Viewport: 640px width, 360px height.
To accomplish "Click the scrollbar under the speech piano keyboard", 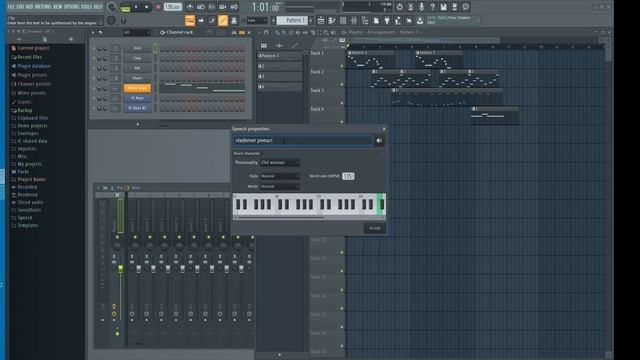I will (x=309, y=218).
